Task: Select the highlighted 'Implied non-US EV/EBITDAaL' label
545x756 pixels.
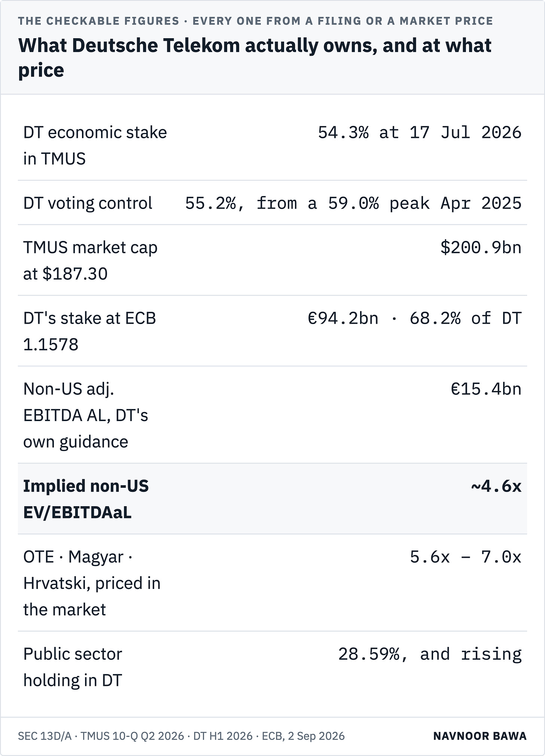Action: pyautogui.click(x=86, y=499)
